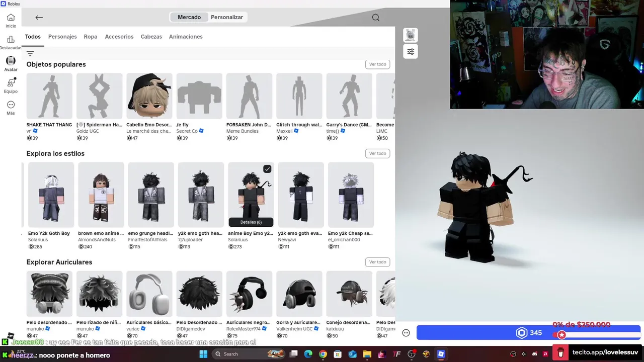Open SHAKE THAT THANG emote item
The width and height of the screenshot is (644, 362).
[49, 96]
